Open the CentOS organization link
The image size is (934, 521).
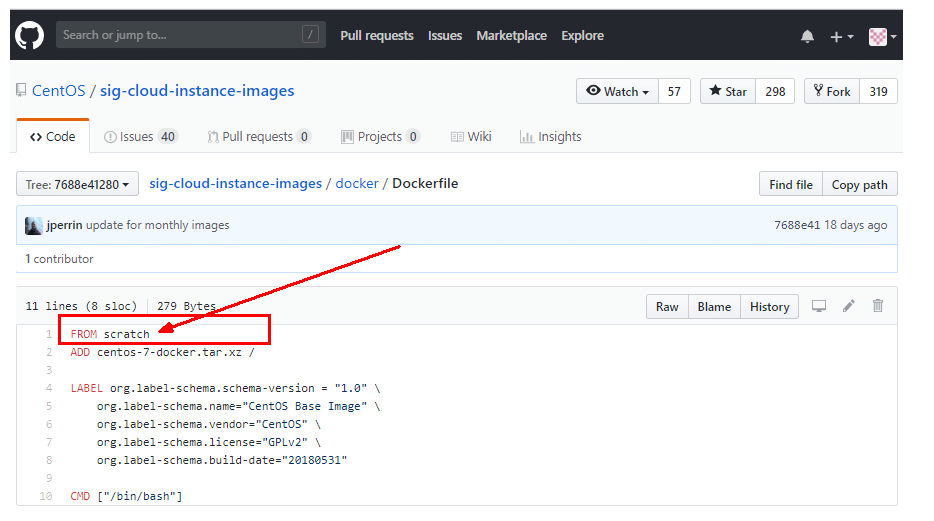click(x=58, y=91)
